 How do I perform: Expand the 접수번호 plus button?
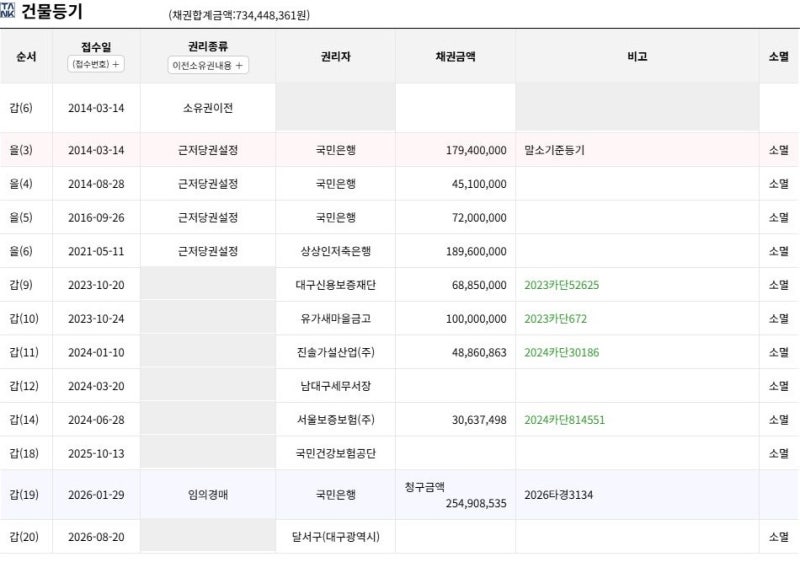[96, 64]
